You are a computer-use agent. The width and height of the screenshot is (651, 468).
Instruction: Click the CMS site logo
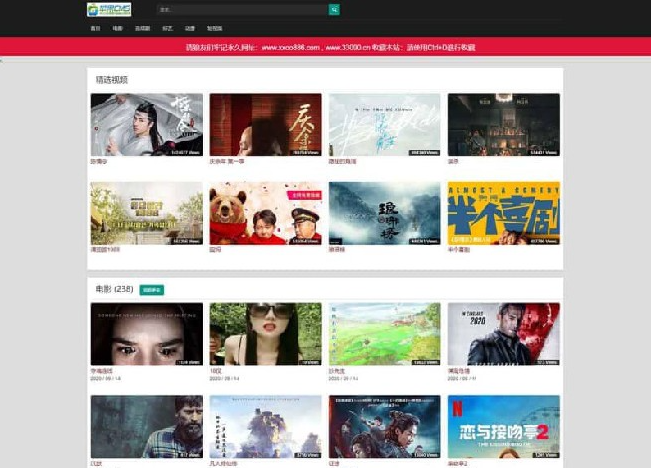[x=109, y=10]
